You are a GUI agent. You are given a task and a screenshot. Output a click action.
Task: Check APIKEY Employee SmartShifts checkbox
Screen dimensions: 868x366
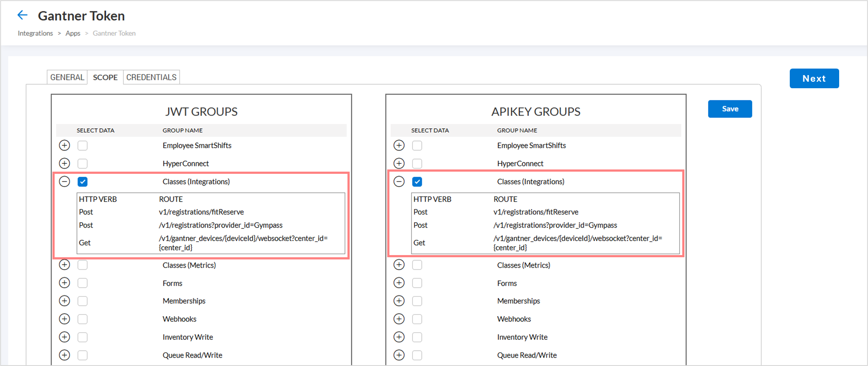[x=417, y=145]
